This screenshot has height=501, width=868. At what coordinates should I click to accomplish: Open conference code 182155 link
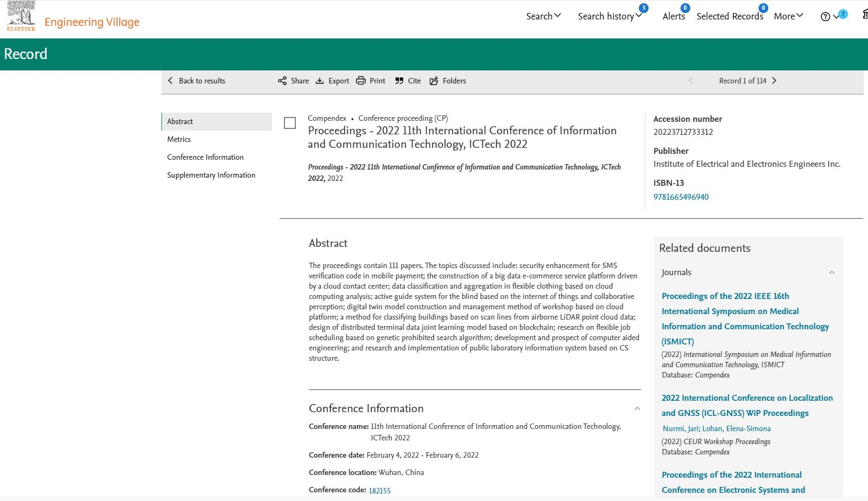click(379, 491)
